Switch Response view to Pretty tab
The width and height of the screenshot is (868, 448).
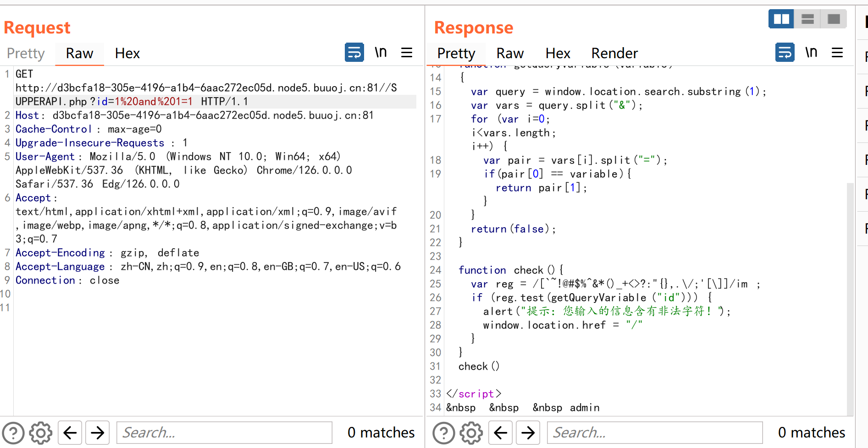coord(456,54)
